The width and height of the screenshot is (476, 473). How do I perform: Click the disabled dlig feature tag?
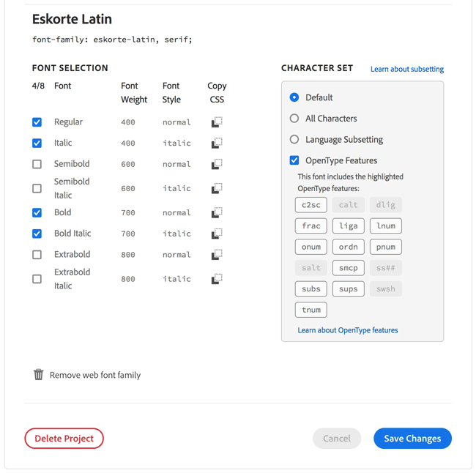click(x=386, y=205)
